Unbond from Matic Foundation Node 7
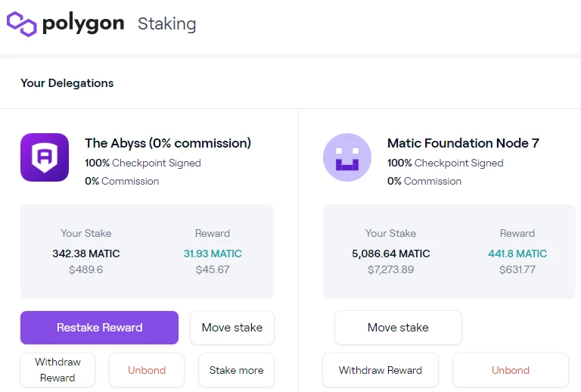The height and width of the screenshot is (392, 581). click(x=511, y=370)
